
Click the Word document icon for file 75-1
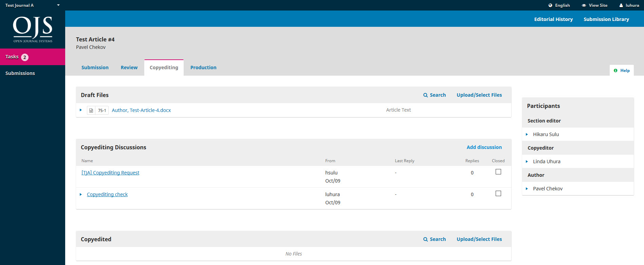(91, 110)
